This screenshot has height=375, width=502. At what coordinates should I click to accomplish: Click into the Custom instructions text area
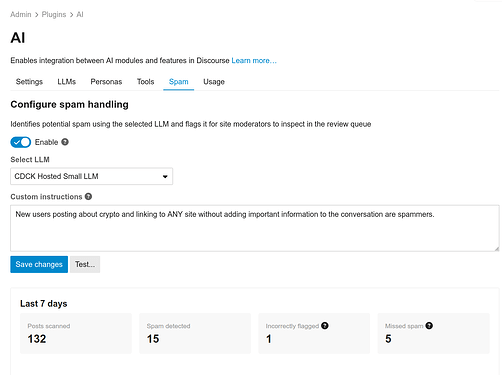255,228
